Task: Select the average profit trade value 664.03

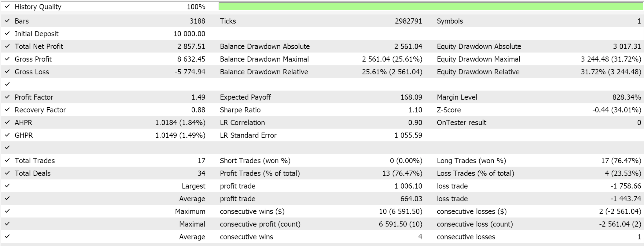Action: [x=411, y=199]
